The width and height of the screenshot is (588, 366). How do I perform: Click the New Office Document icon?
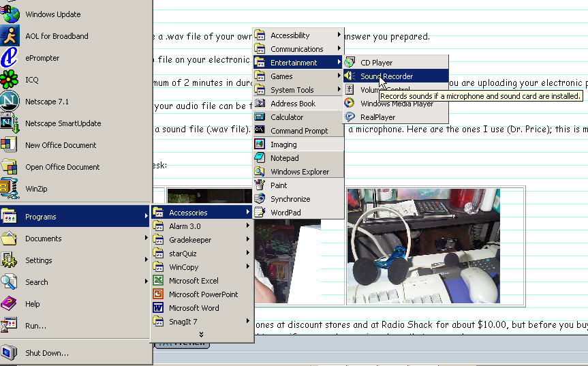click(9, 144)
